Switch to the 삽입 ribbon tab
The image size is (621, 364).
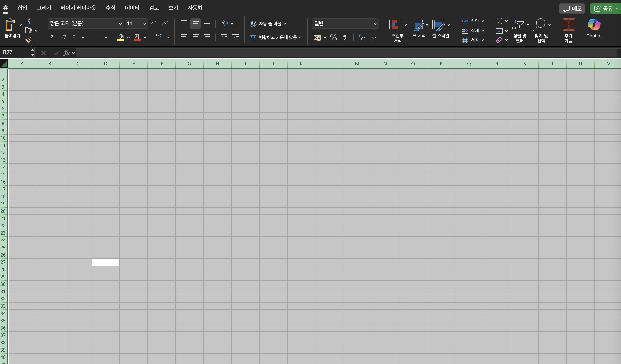coord(22,8)
